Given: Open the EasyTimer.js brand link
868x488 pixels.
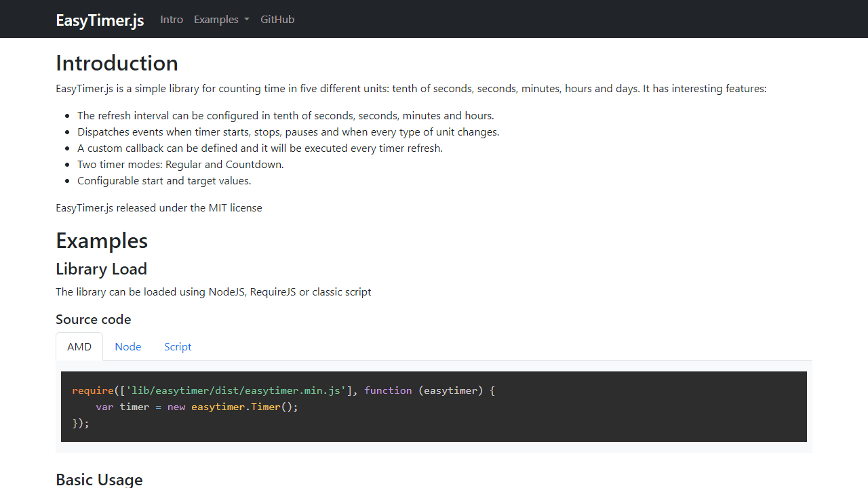Looking at the screenshot, I should 100,20.
